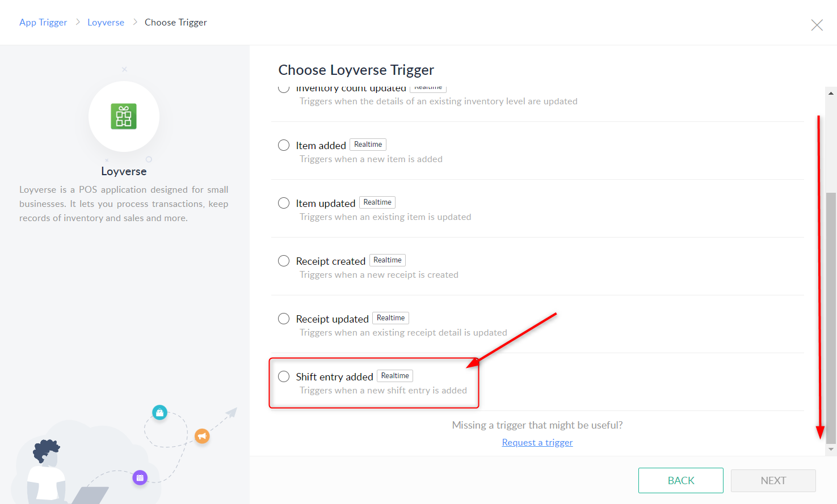Click the purple calendar illustration icon
Viewport: 837px width, 504px height.
click(140, 477)
